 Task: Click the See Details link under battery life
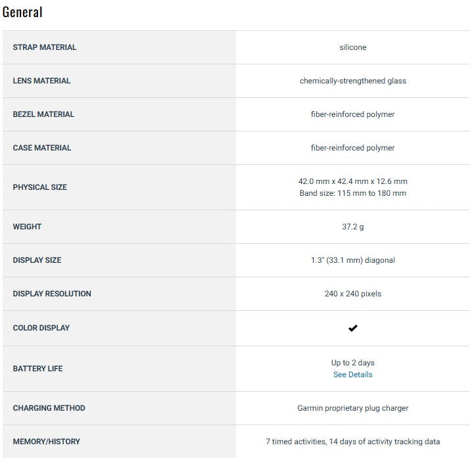pos(352,375)
